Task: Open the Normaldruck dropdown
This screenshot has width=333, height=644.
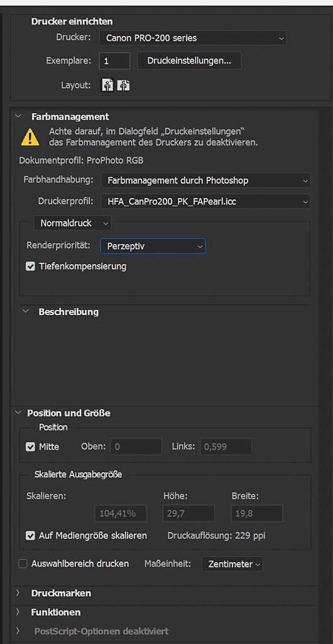Action: tap(73, 223)
